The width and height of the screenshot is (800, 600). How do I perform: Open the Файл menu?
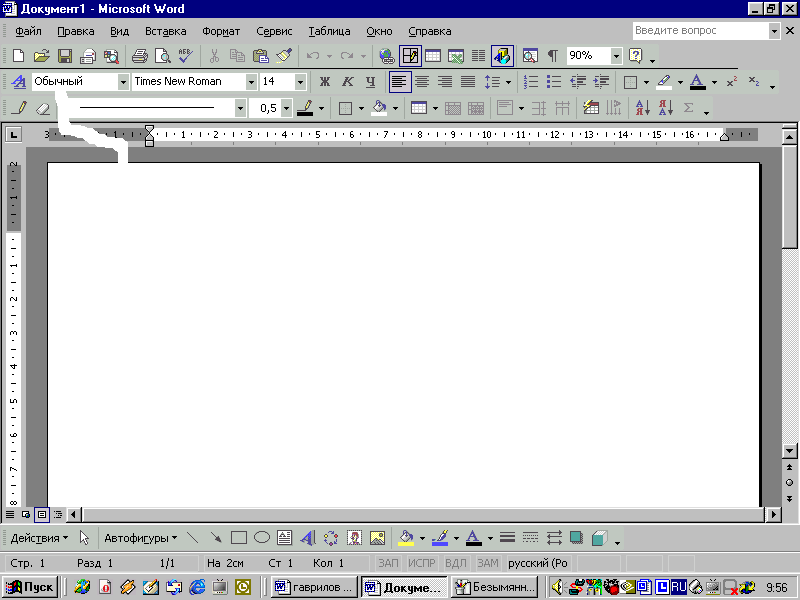tap(29, 31)
